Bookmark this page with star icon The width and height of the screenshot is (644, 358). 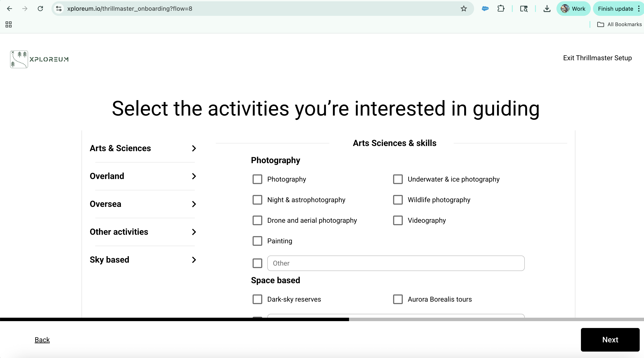464,9
